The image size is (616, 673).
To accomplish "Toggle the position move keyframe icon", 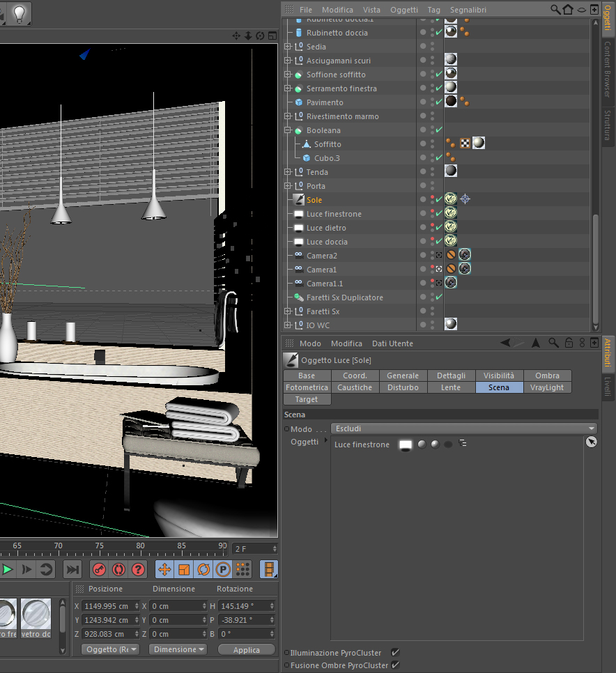I will tap(164, 569).
